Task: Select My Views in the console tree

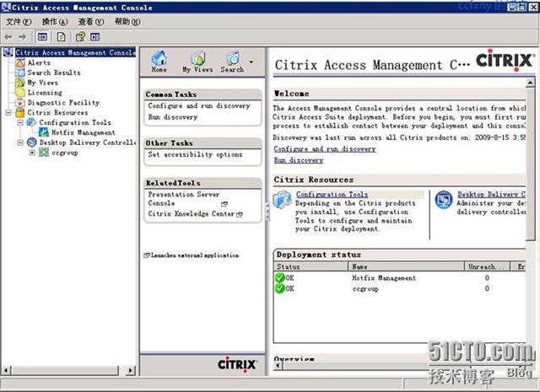Action: pos(43,83)
